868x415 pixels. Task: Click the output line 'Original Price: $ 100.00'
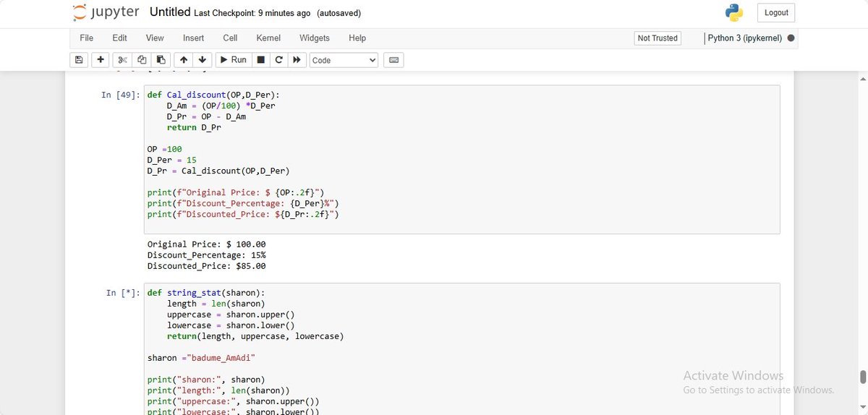click(x=206, y=244)
